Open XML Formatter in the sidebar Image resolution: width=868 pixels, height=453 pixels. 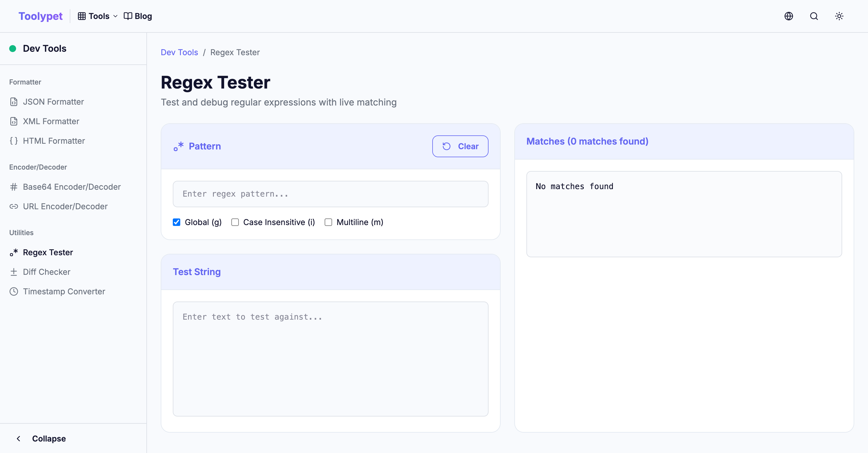[x=51, y=121]
